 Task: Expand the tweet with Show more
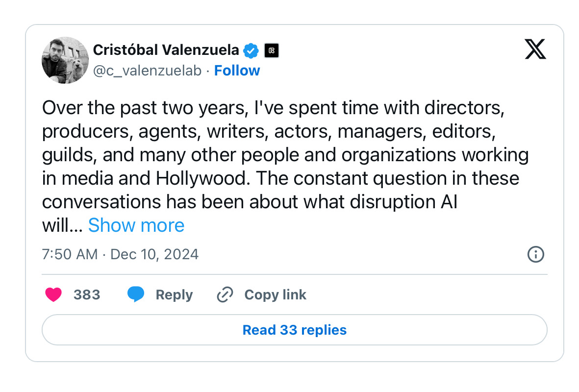tap(136, 225)
